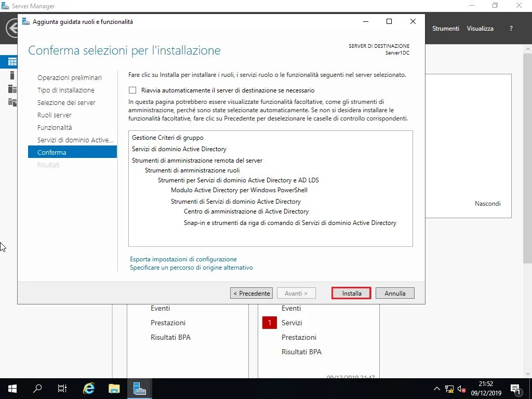Select Strumenti per Servizi di dominio AD LDS
This screenshot has height=399, width=532.
click(x=238, y=180)
